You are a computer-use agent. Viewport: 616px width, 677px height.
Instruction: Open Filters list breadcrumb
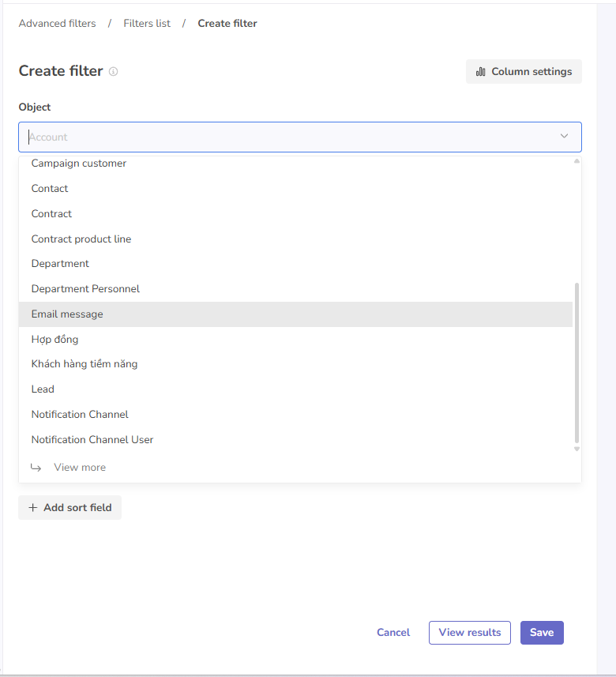[x=147, y=24]
